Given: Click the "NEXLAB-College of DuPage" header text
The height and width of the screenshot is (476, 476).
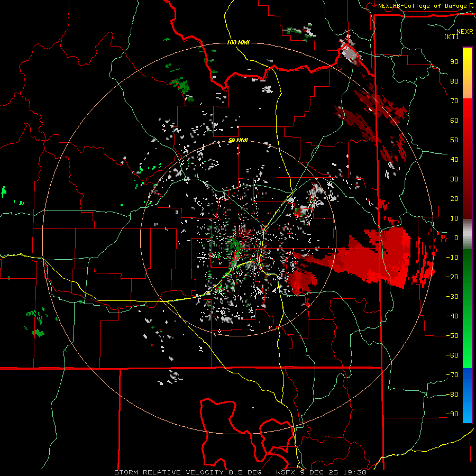Looking at the screenshot, I should click(422, 6).
